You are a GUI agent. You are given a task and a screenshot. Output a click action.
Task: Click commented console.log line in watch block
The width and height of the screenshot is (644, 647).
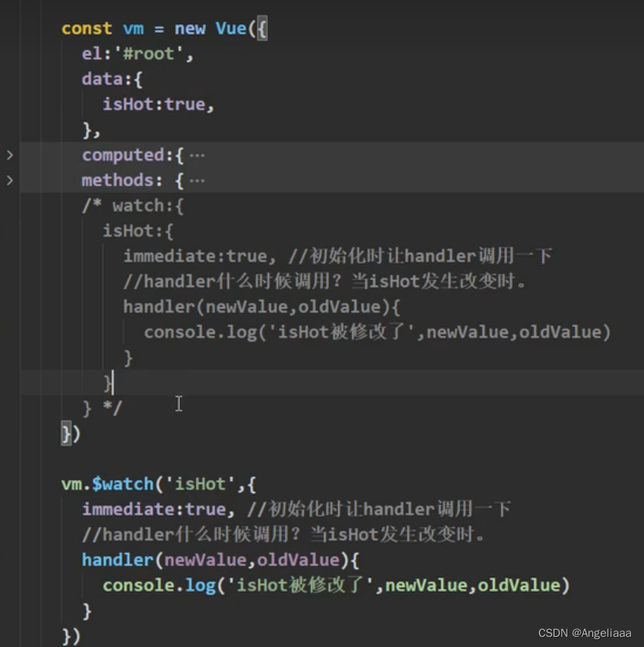tap(377, 332)
